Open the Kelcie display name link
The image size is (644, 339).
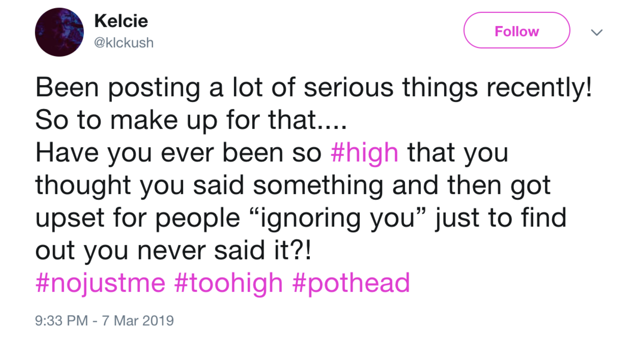point(121,21)
